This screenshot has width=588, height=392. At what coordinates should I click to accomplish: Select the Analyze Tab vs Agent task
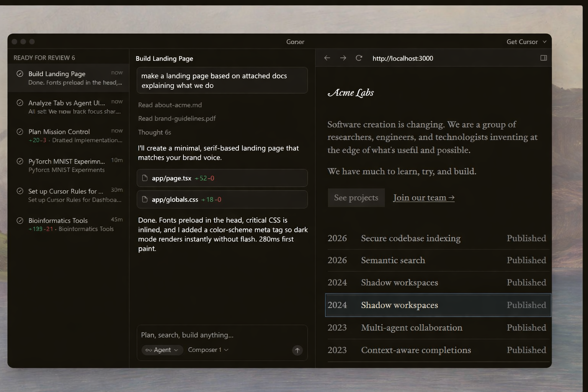point(69,107)
